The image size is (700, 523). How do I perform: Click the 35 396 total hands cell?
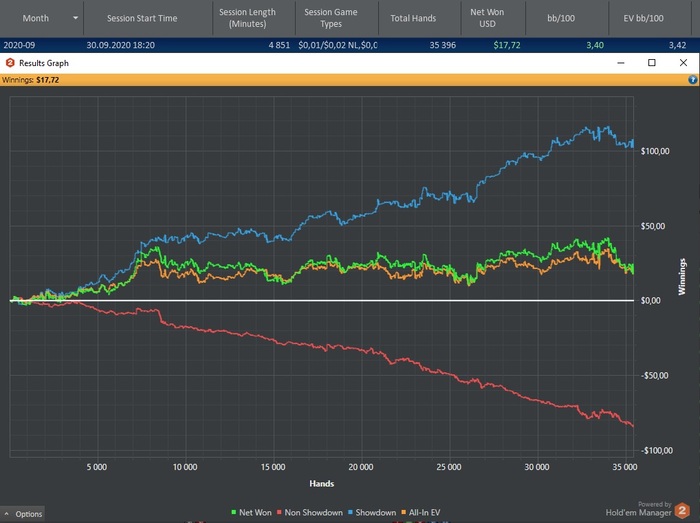point(442,45)
